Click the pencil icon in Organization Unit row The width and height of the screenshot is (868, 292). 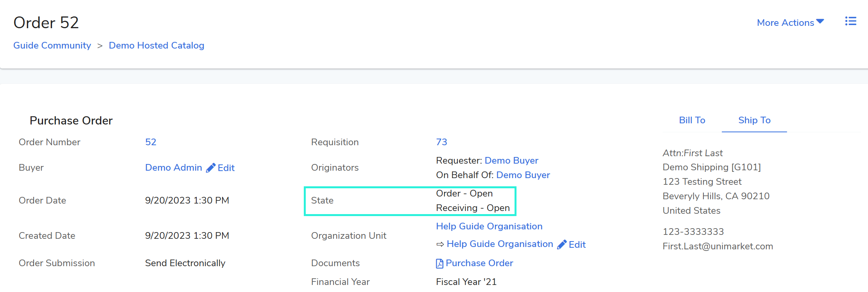point(562,245)
